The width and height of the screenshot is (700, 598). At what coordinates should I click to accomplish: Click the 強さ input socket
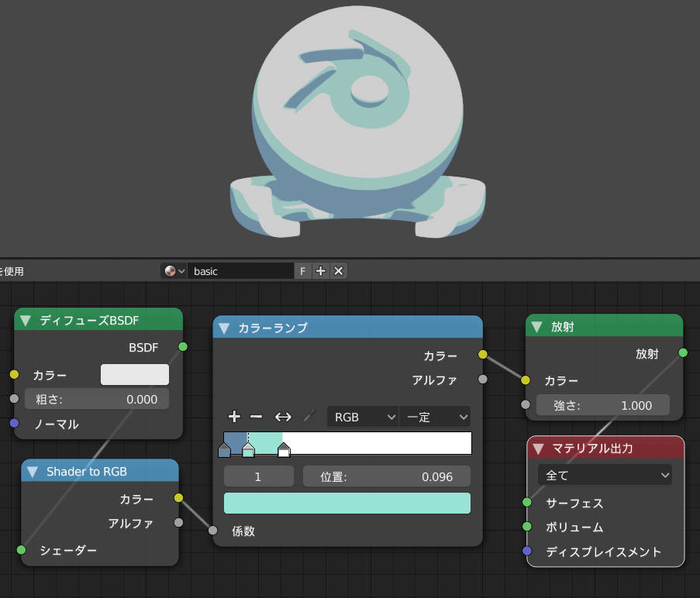click(x=526, y=405)
